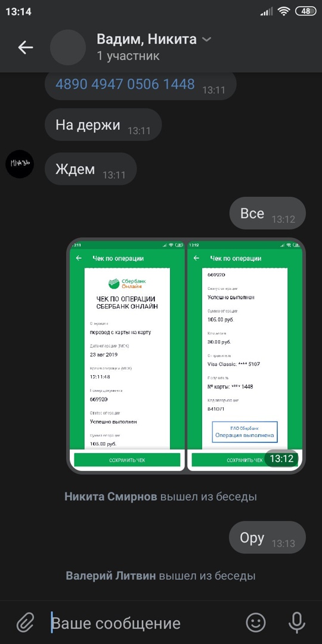Image resolution: width=322 pixels, height=644 pixels.
Task: Open the emoji smiley picker
Action: [255, 622]
